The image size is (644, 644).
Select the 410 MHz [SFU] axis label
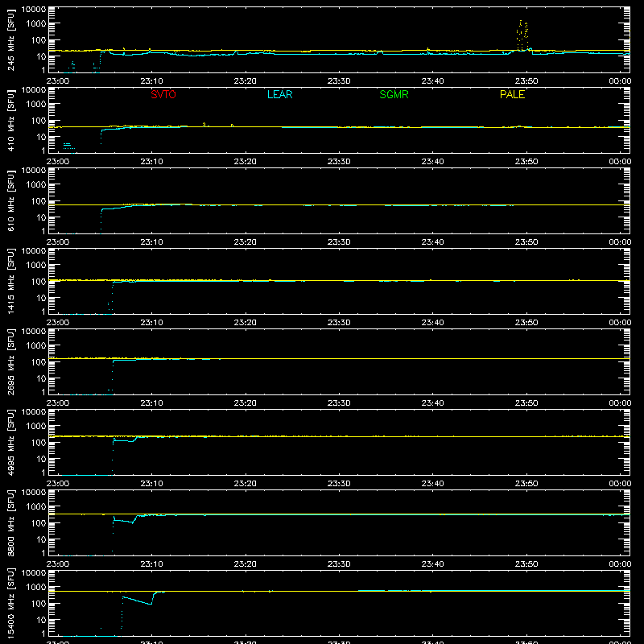pos(11,120)
